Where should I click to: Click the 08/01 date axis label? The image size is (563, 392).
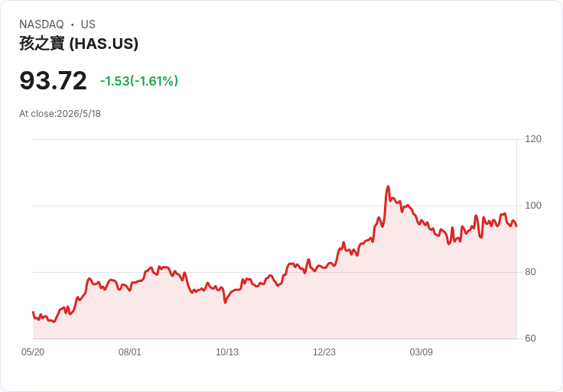pyautogui.click(x=130, y=352)
